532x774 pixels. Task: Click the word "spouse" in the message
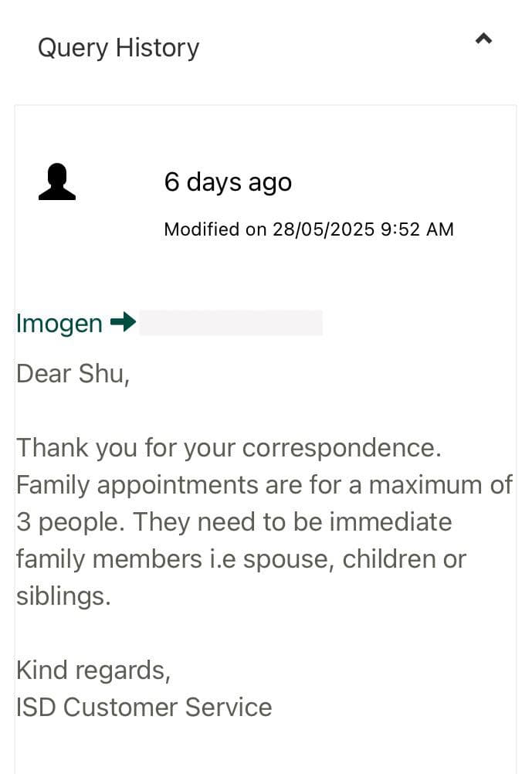pos(289,559)
